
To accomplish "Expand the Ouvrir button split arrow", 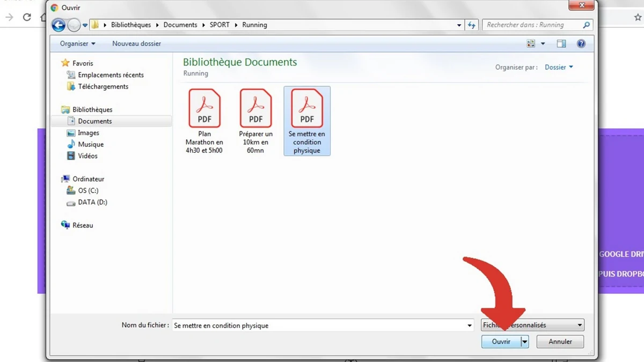I will click(524, 342).
